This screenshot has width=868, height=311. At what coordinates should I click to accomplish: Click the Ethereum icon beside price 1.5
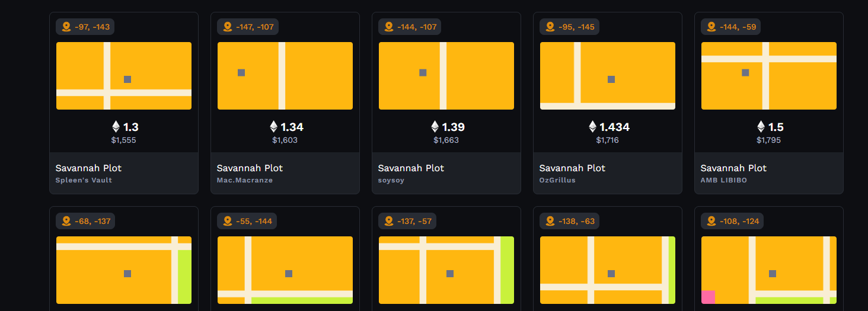coord(761,127)
